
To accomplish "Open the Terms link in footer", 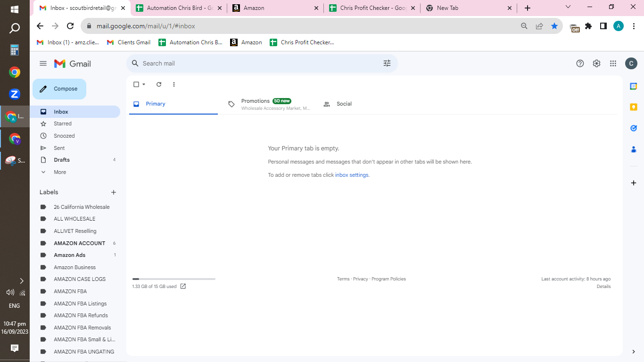I will click(x=343, y=279).
